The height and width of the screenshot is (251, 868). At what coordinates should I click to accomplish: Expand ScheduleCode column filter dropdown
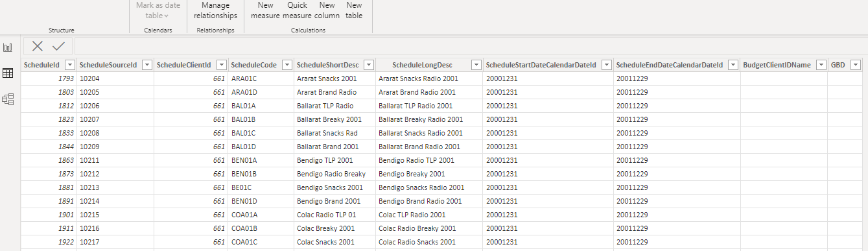[x=286, y=65]
